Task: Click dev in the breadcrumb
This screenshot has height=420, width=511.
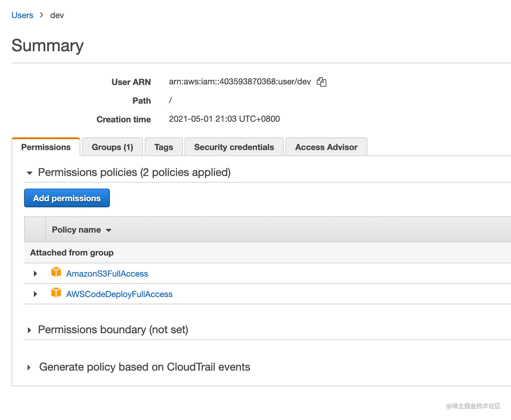Action: (57, 15)
